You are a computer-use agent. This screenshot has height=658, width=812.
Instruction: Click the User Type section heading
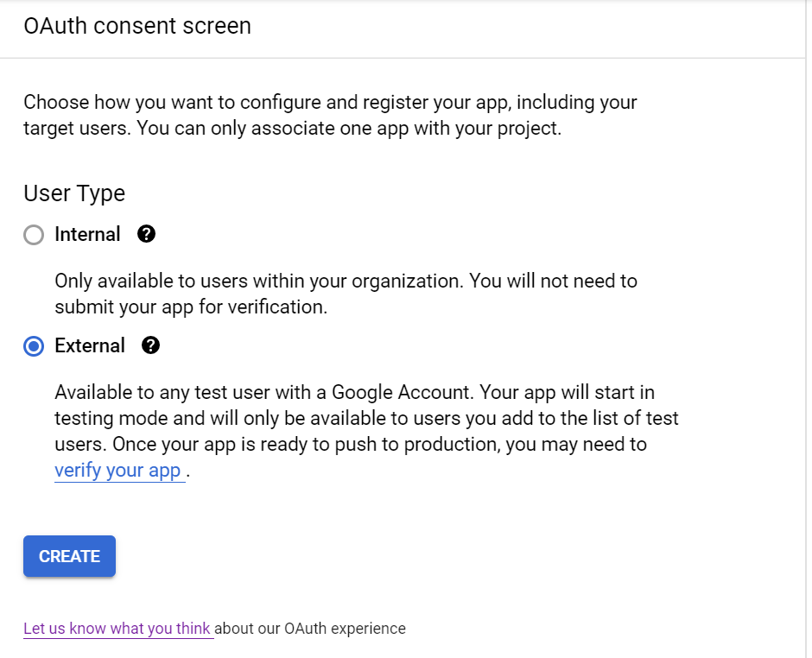coord(74,193)
